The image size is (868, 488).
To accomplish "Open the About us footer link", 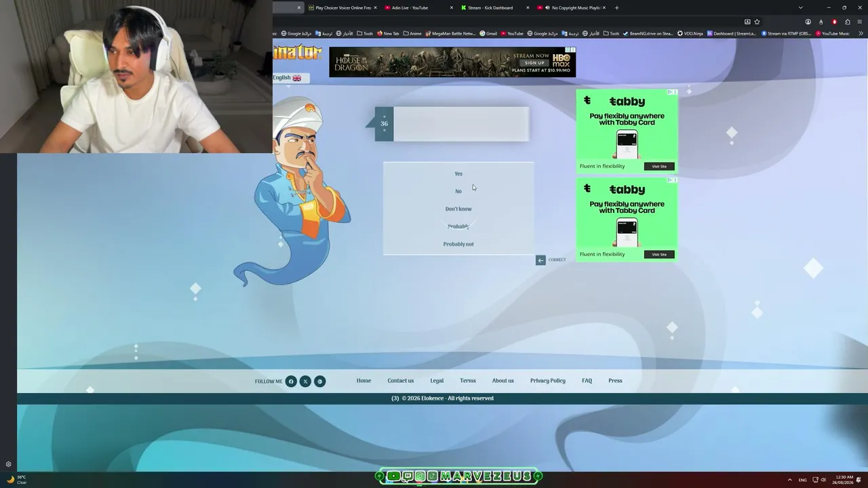I will pos(503,381).
